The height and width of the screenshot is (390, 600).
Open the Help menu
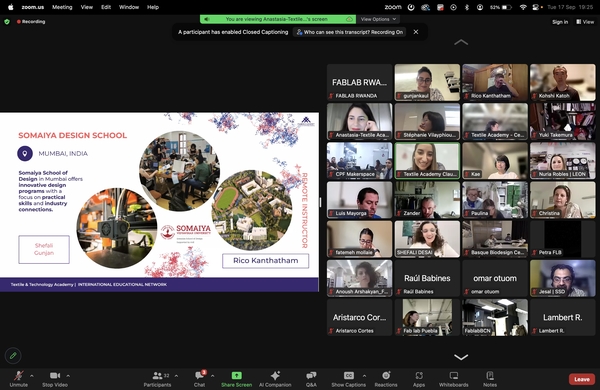pyautogui.click(x=153, y=7)
